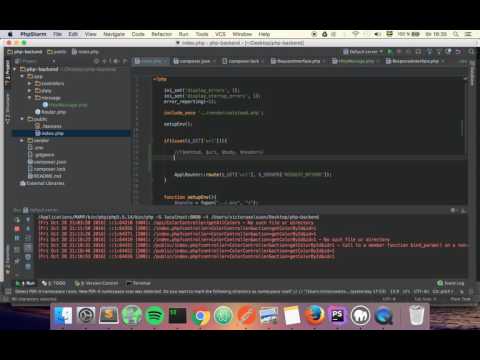
Task: Collapse the public folder
Action: tap(22, 119)
